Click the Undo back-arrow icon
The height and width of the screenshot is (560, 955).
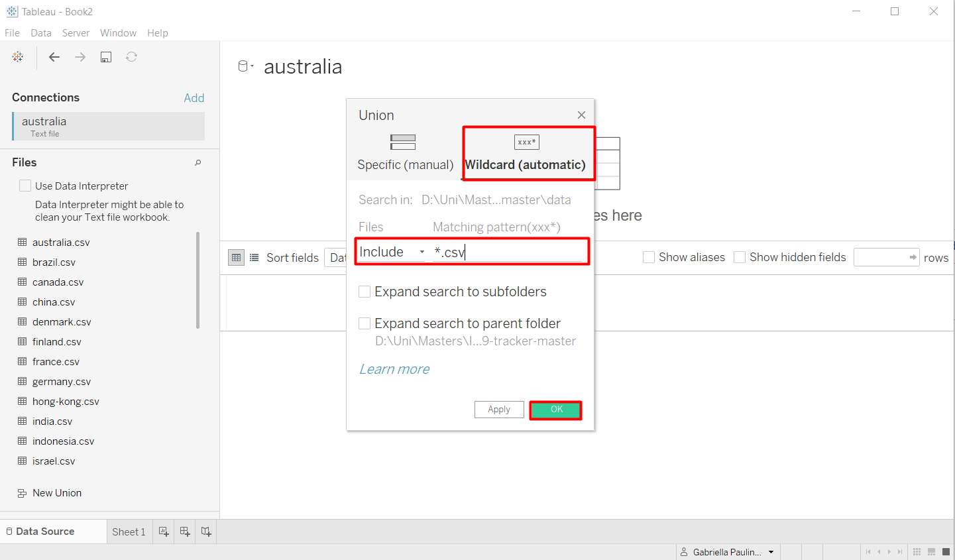pyautogui.click(x=54, y=57)
